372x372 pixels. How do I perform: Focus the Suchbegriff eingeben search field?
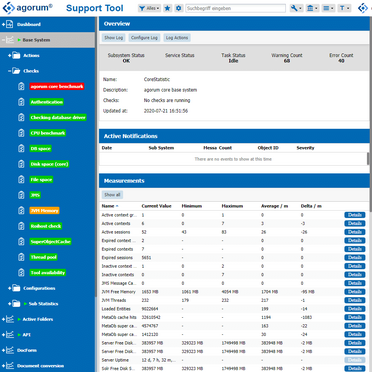(x=235, y=8)
